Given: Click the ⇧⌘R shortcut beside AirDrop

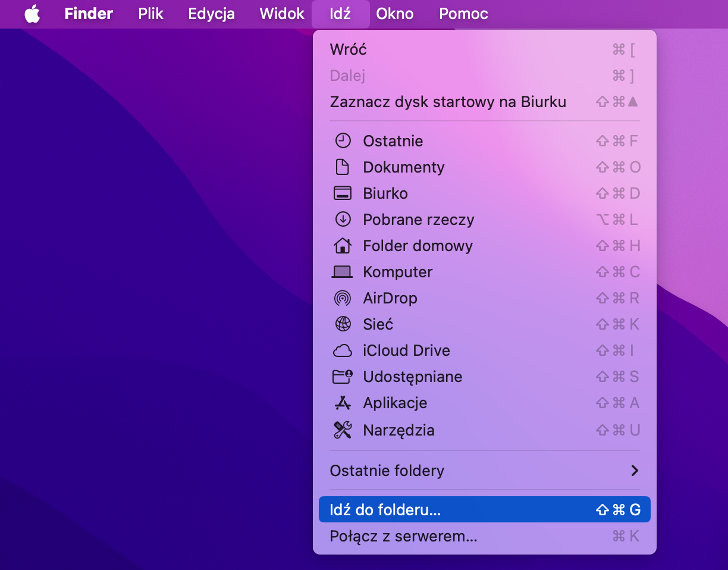Looking at the screenshot, I should pos(617,298).
